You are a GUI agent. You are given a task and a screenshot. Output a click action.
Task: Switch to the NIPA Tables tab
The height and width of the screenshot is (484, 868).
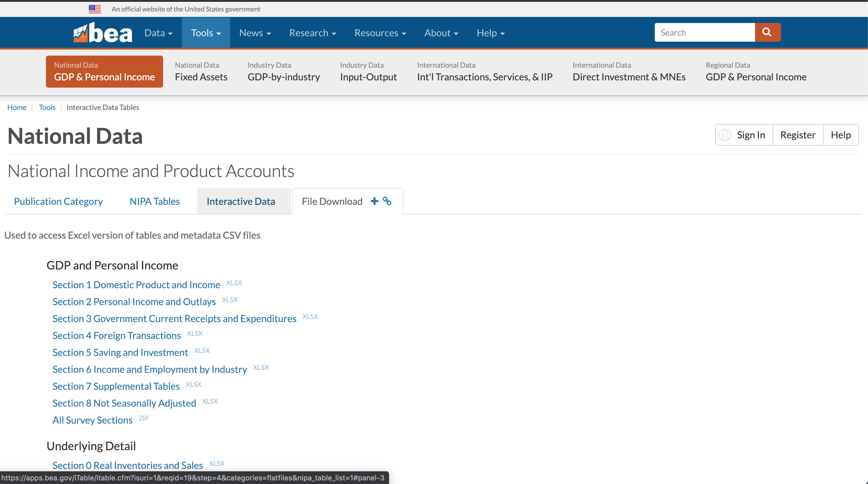[x=155, y=201]
